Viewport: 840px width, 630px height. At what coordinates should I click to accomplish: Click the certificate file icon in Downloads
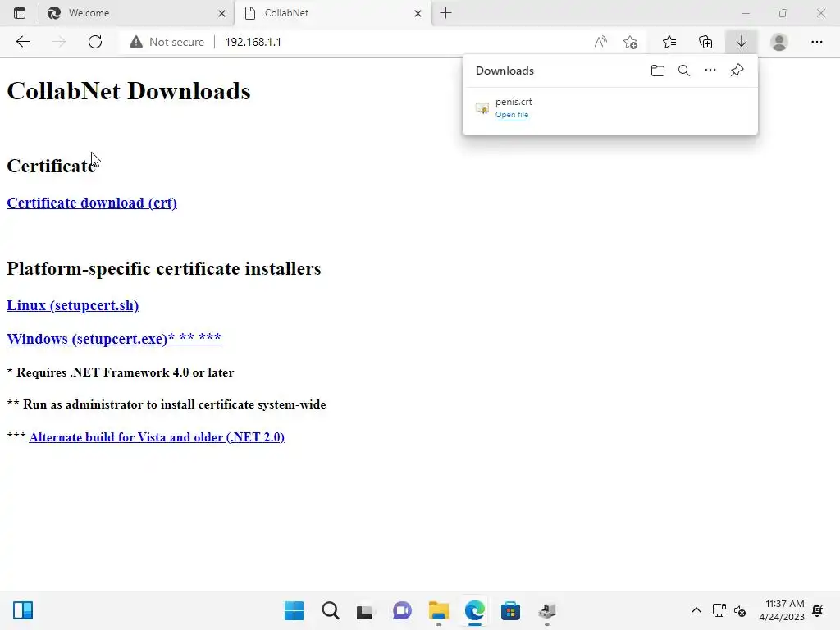coord(482,108)
